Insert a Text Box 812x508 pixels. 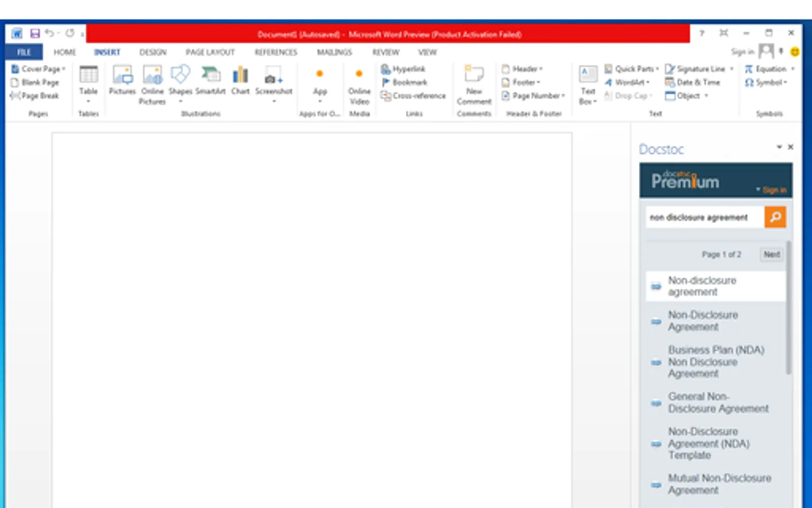click(588, 85)
